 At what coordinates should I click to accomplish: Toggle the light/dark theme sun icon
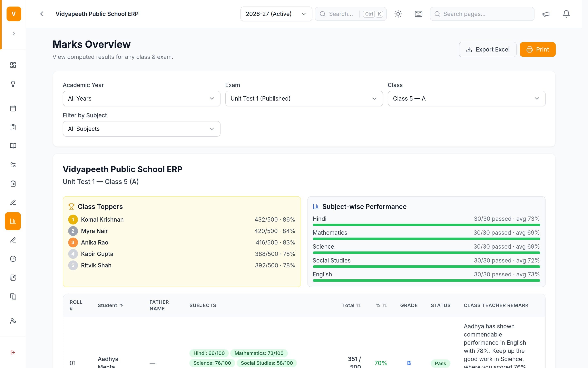click(398, 14)
